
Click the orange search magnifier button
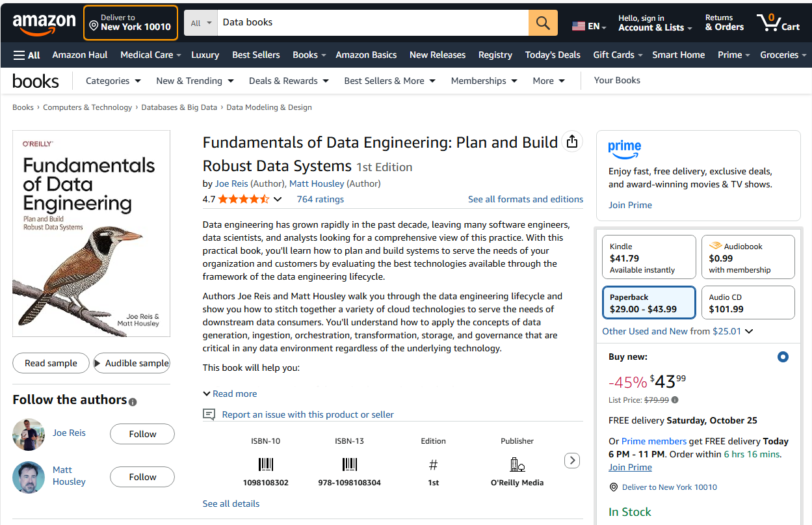coord(543,23)
